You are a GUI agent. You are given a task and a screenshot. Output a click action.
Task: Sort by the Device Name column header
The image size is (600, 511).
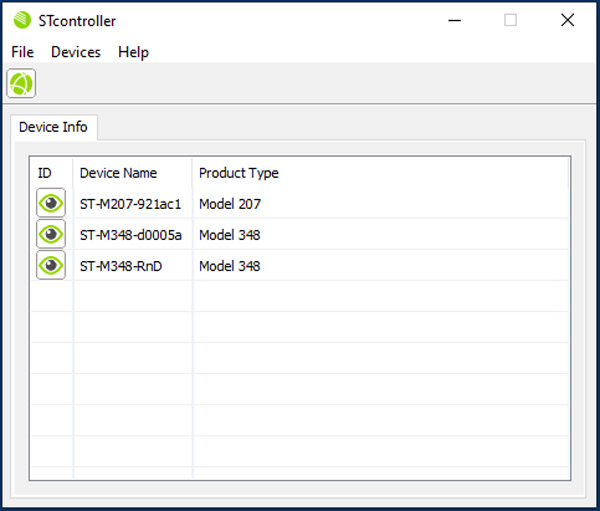(118, 173)
